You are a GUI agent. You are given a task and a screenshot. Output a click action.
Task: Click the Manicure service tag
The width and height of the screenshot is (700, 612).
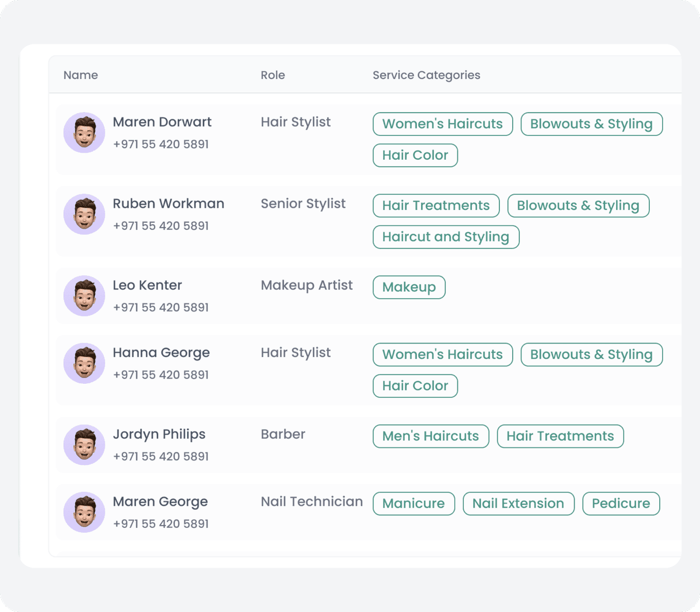coord(414,503)
